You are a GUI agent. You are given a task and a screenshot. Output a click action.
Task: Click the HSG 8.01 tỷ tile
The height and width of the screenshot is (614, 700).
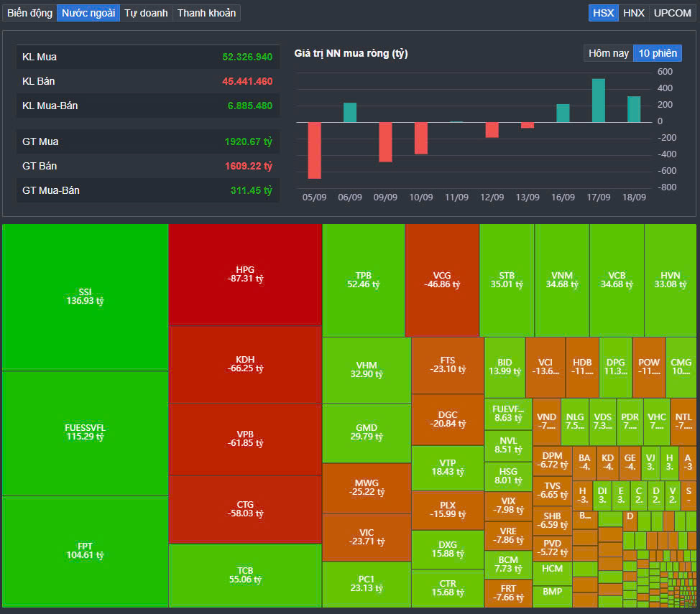508,477
